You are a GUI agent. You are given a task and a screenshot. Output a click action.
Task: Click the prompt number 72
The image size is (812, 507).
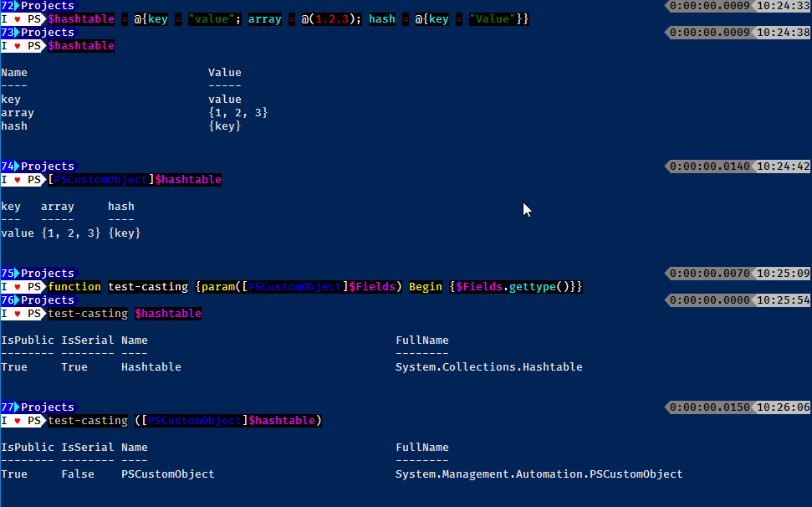[8, 6]
